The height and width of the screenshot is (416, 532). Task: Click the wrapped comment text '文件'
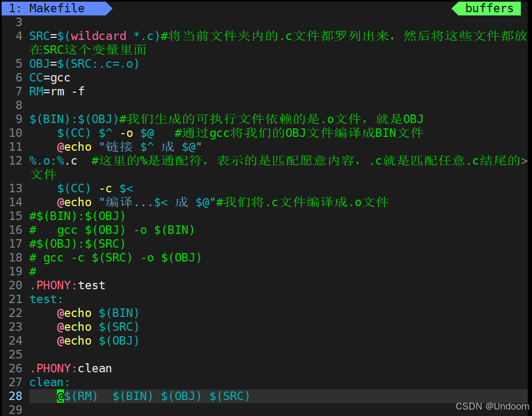coord(43,175)
